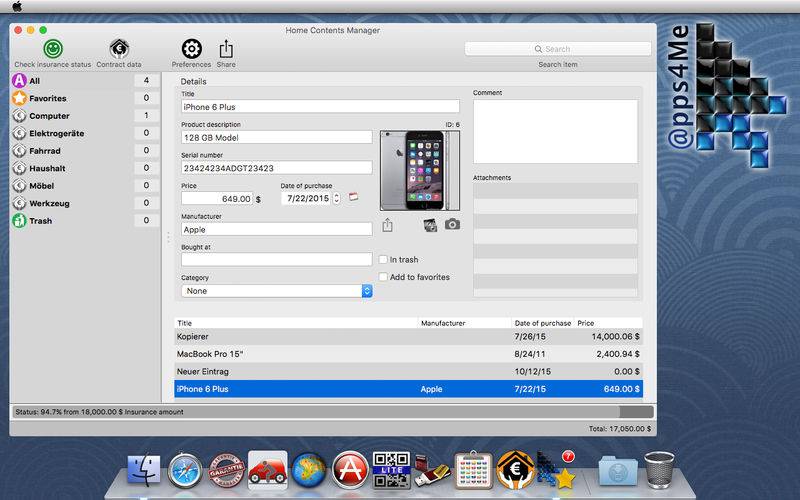Click the Search item field
The width and height of the screenshot is (800, 500).
tap(558, 49)
